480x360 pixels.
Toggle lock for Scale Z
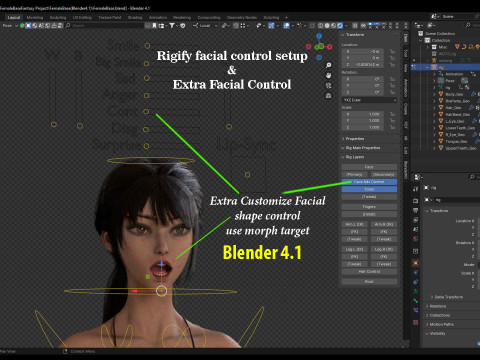pos(392,127)
